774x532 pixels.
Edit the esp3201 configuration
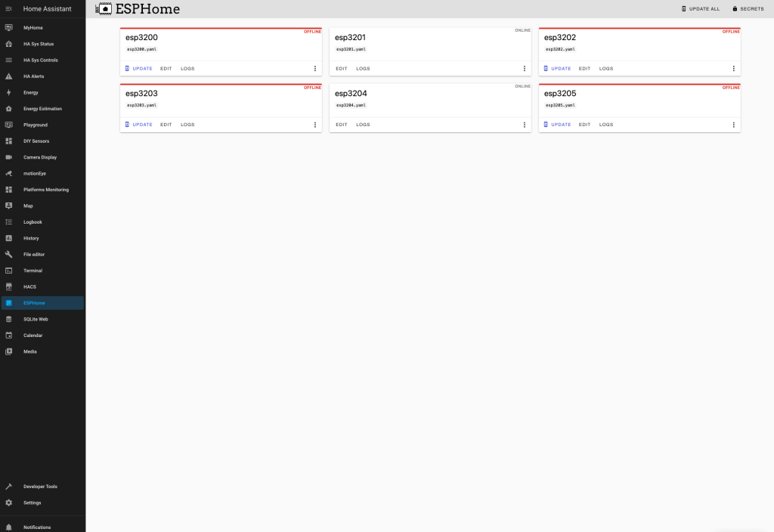[x=342, y=69]
